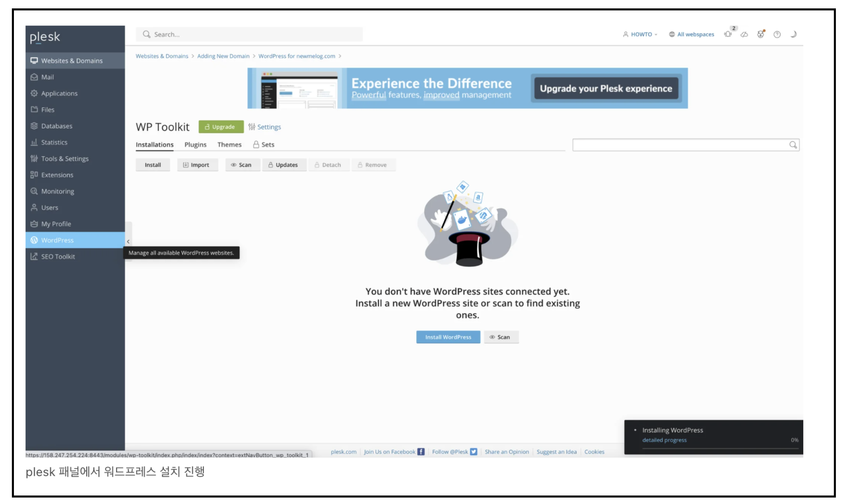Open Extensions in the sidebar
The width and height of the screenshot is (843, 504).
click(x=57, y=175)
